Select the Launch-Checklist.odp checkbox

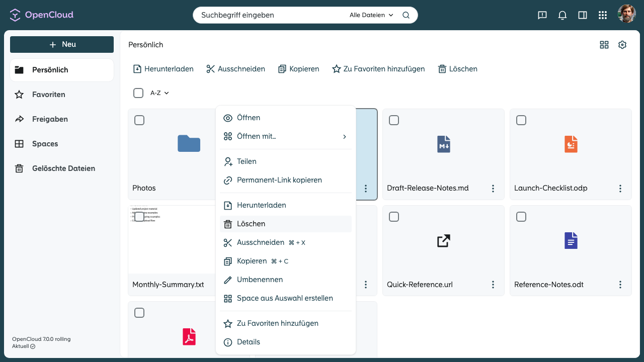point(521,120)
